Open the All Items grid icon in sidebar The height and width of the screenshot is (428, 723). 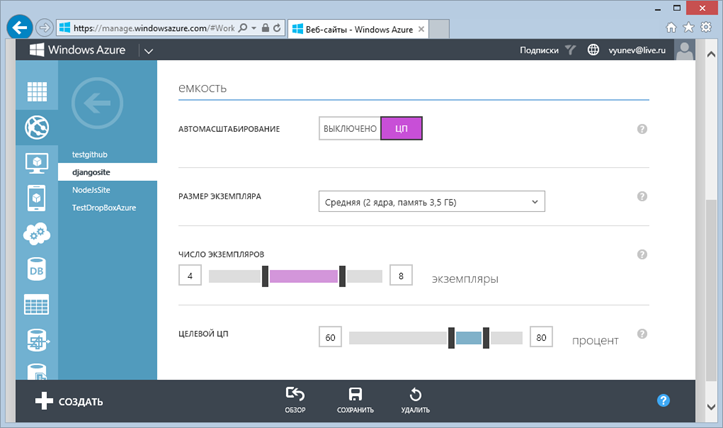(37, 91)
